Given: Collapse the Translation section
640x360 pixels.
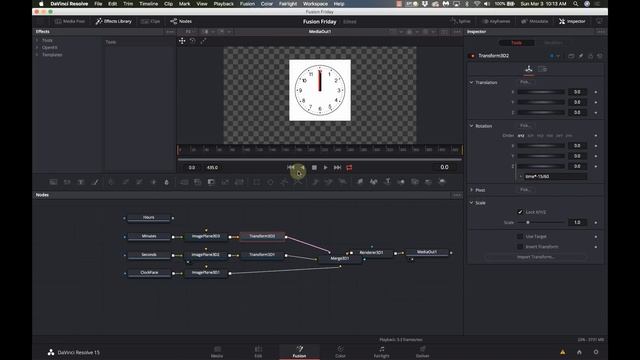Looking at the screenshot, I should pos(471,82).
